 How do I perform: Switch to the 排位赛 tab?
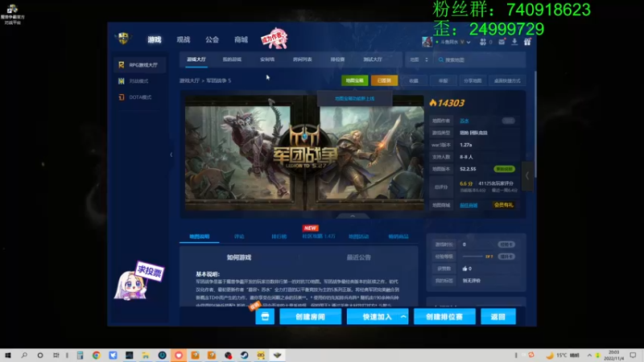click(x=337, y=60)
